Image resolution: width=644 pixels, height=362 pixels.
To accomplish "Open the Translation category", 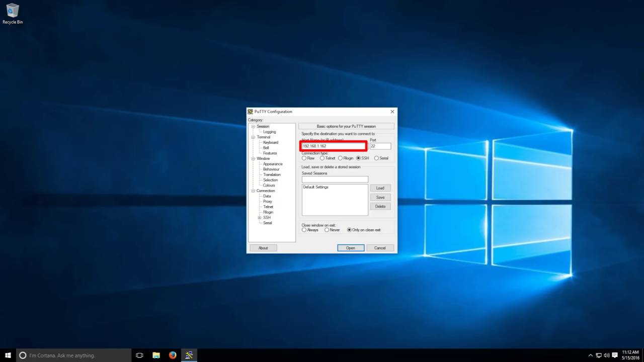I will (x=272, y=174).
